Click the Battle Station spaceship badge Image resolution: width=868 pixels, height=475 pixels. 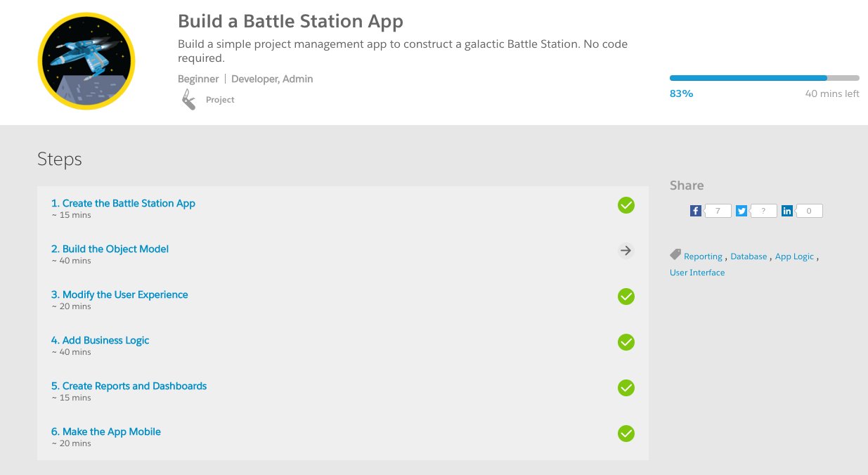pos(86,61)
